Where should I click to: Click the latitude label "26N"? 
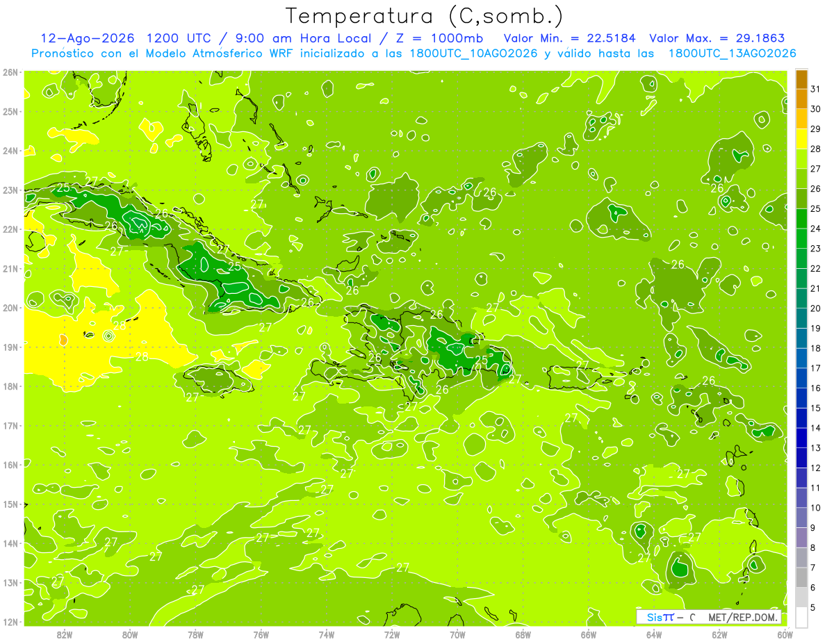(x=10, y=72)
